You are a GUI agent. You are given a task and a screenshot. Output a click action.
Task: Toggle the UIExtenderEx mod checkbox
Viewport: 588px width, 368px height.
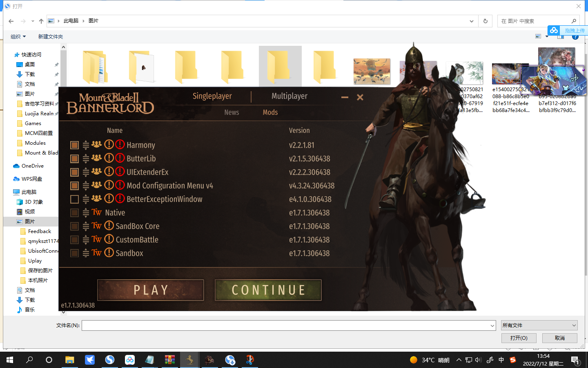pos(74,172)
